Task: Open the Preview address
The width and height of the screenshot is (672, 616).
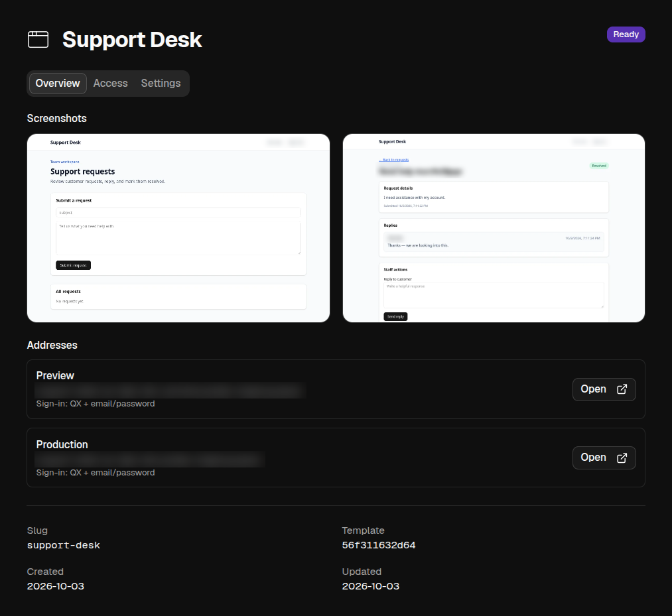Action: click(x=604, y=389)
